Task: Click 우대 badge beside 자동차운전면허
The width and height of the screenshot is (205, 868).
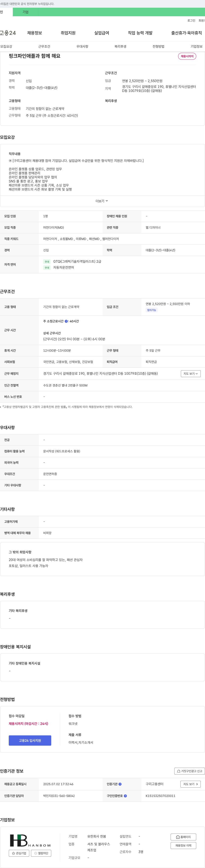Action: tap(47, 268)
